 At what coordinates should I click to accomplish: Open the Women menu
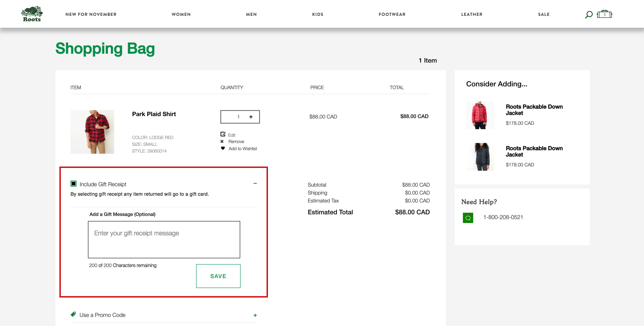181,14
